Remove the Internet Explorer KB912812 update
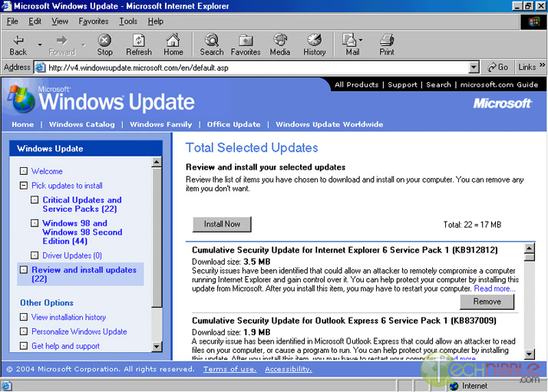Screen dimensions: 548x392 487,301
